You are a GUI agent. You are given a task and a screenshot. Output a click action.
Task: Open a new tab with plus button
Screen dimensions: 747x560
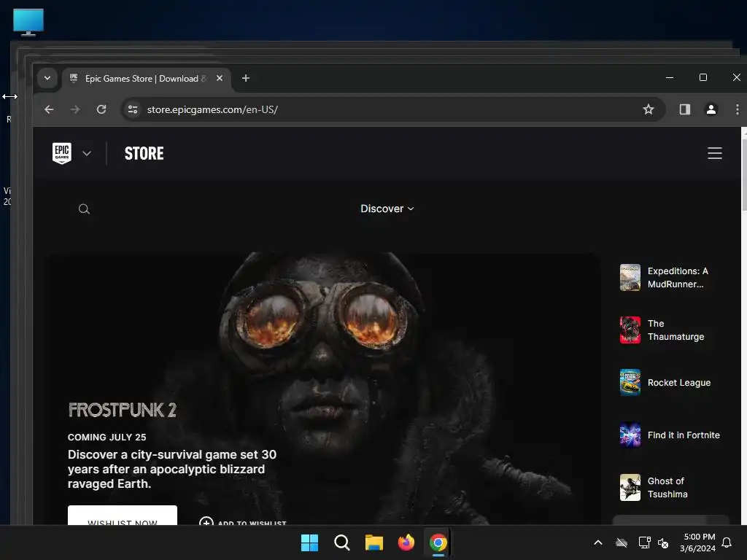245,78
